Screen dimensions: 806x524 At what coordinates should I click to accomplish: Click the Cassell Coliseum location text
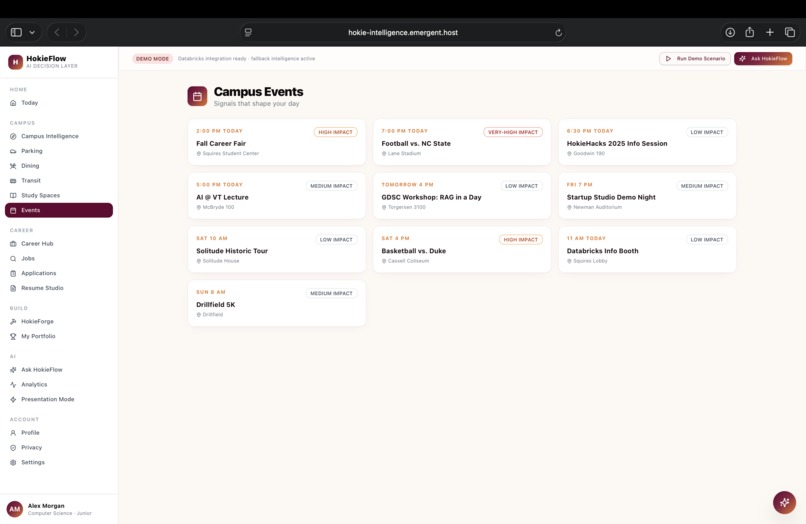pyautogui.click(x=408, y=261)
